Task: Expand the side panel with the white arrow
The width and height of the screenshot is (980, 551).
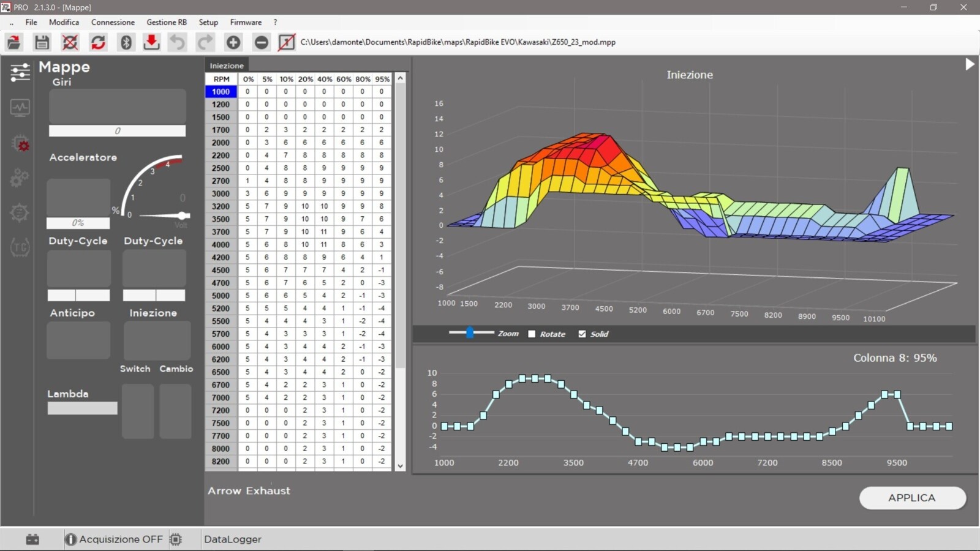Action: coord(969,64)
